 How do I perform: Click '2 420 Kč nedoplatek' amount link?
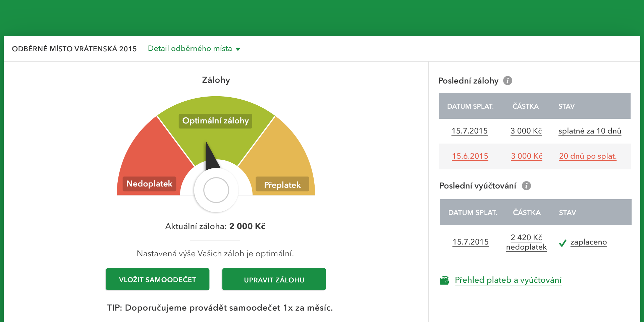[x=526, y=242]
